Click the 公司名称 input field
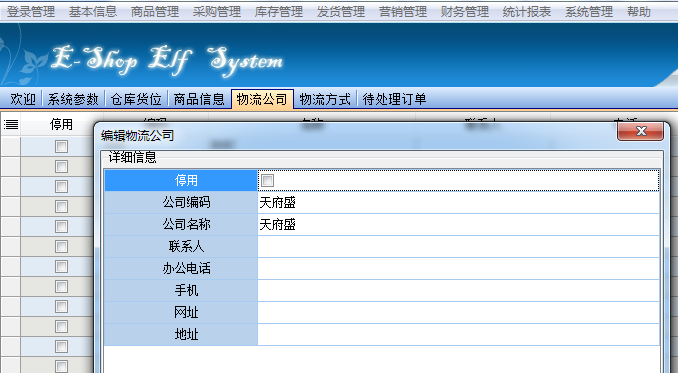The width and height of the screenshot is (678, 373). point(458,224)
